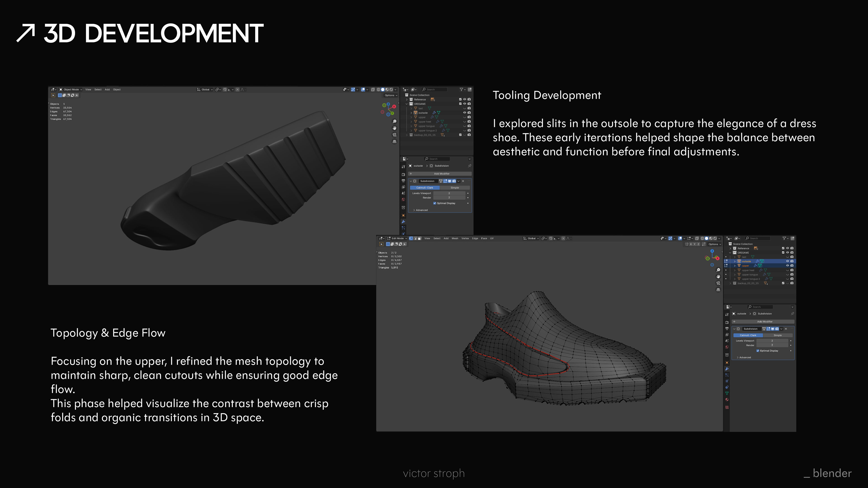868x488 pixels.
Task: Open Modifiers wrench tab in Edit Mode properties panel
Action: [x=727, y=369]
